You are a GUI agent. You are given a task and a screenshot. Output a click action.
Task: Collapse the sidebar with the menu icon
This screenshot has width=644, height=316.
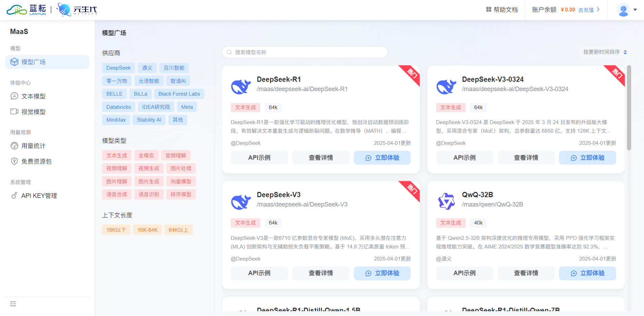click(x=13, y=304)
